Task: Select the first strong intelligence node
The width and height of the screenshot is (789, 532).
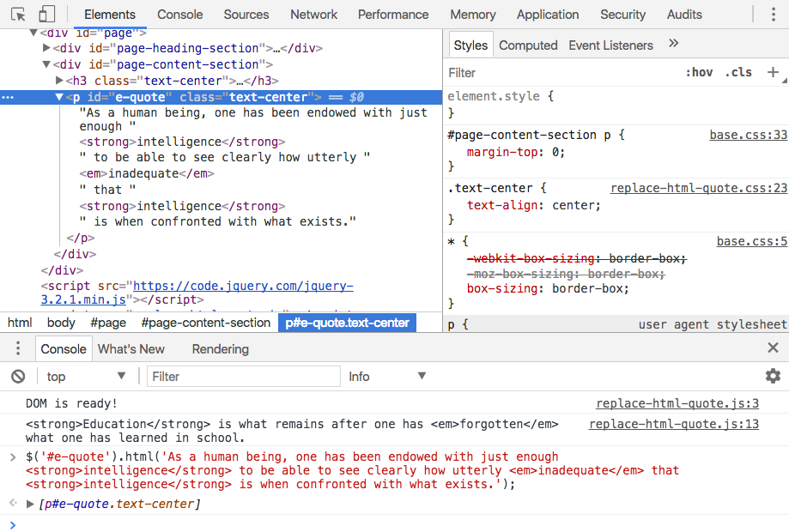Action: point(182,142)
